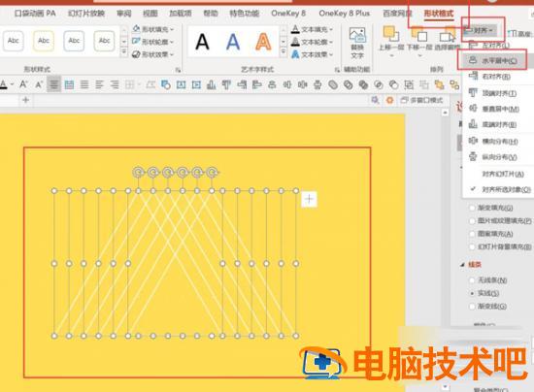The width and height of the screenshot is (534, 392).
Task: Click the align text right icon in quick toolbar
Action: 115,84
